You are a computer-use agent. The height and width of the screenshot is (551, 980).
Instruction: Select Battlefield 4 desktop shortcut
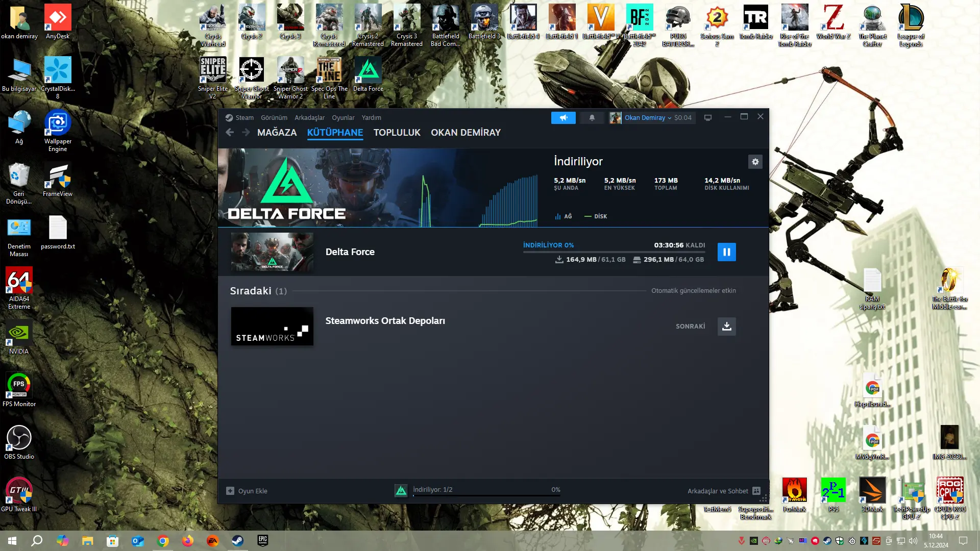(x=523, y=22)
